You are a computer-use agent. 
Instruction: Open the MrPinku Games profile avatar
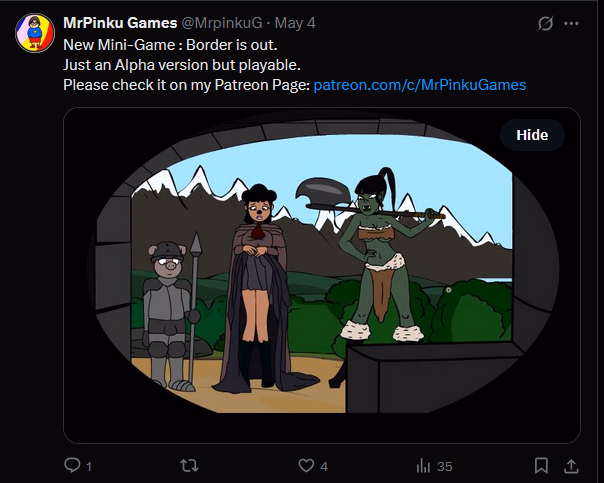click(35, 33)
